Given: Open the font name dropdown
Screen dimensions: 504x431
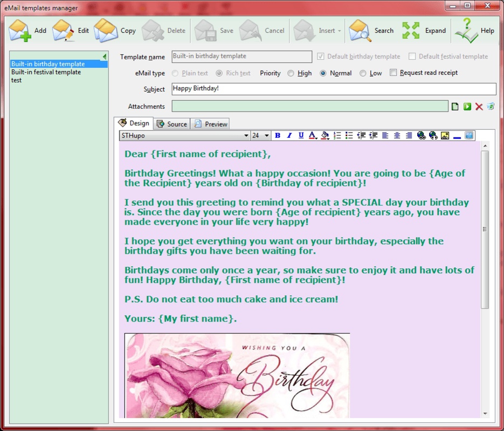Looking at the screenshot, I should click(246, 135).
